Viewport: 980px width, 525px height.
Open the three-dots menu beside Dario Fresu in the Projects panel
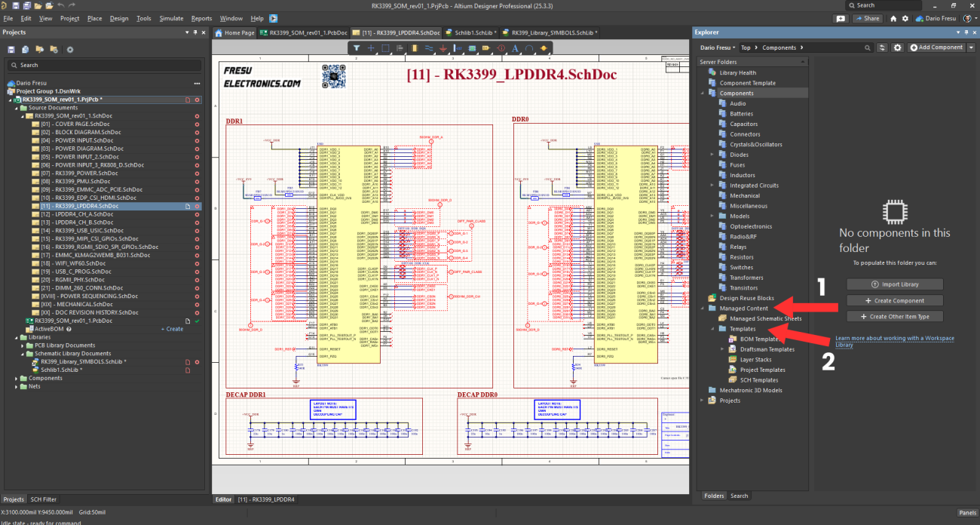tap(197, 83)
